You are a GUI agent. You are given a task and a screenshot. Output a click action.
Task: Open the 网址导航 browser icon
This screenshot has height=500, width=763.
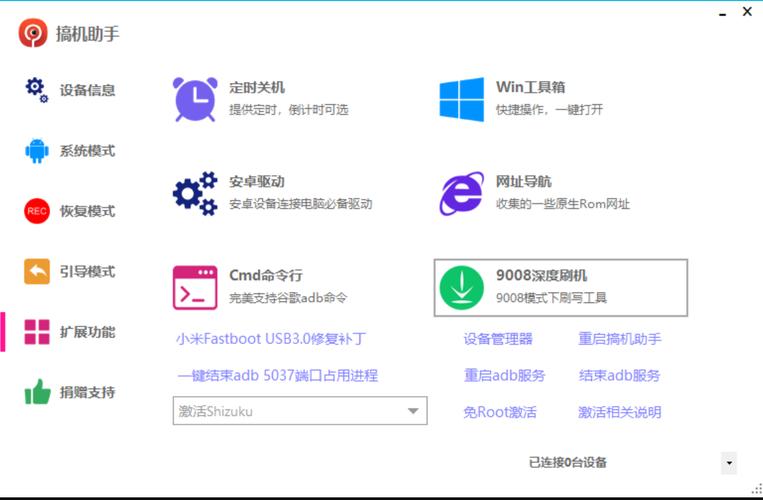[461, 193]
